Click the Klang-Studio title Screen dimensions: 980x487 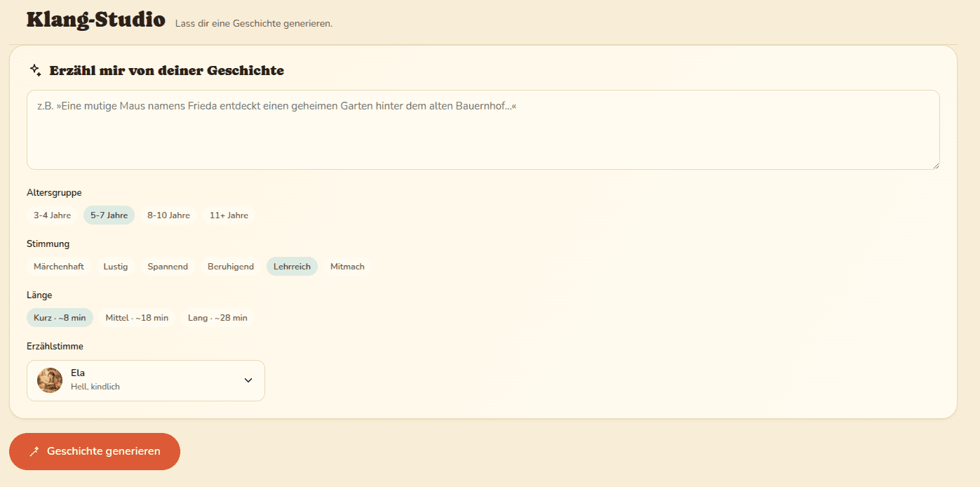95,20
